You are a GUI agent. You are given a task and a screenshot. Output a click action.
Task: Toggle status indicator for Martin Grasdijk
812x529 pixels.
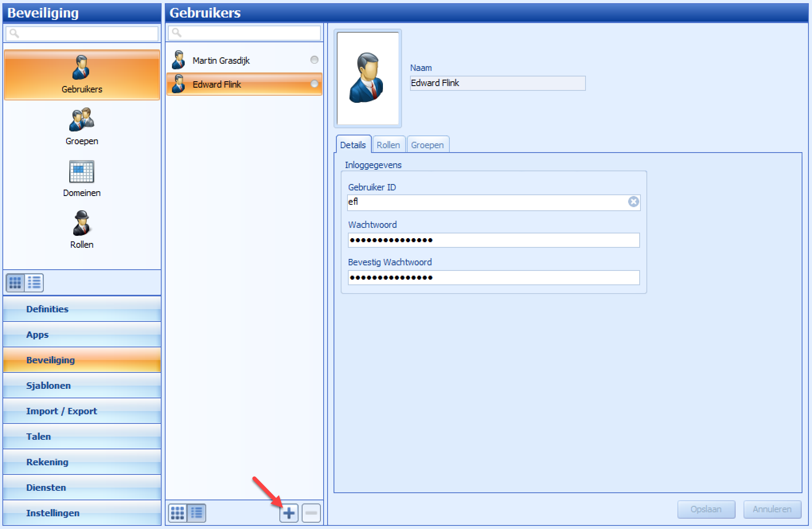[x=314, y=60]
